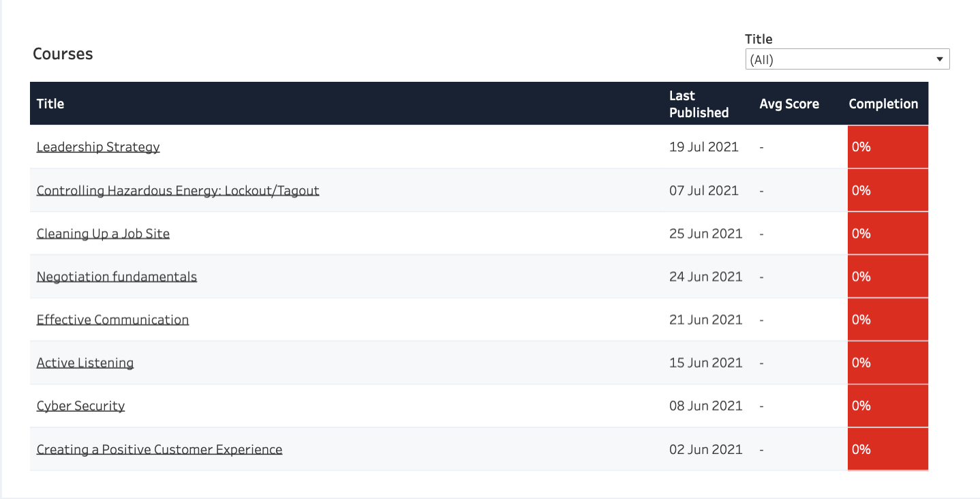The image size is (980, 499).
Task: Open Negotiation fundamentals course
Action: [117, 276]
